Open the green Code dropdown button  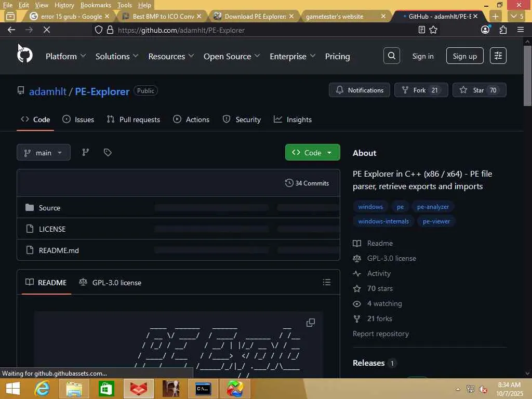coord(312,152)
